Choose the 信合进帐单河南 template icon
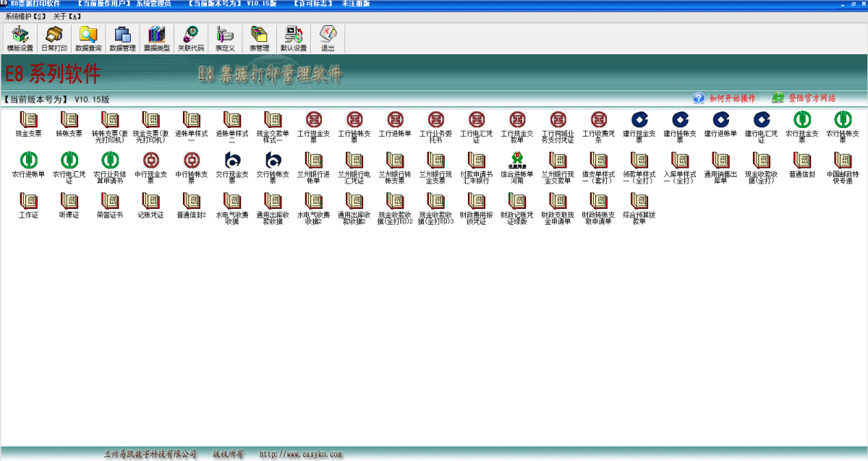The image size is (868, 461). pos(517,160)
